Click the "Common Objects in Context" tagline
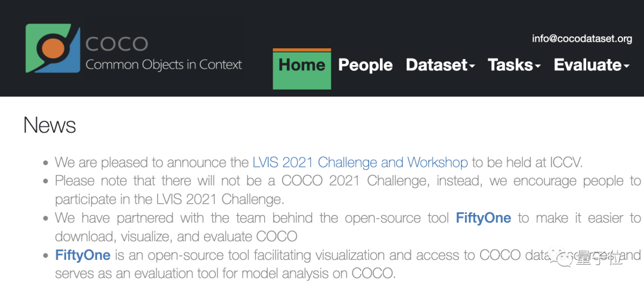This screenshot has height=286, width=644. [x=164, y=65]
